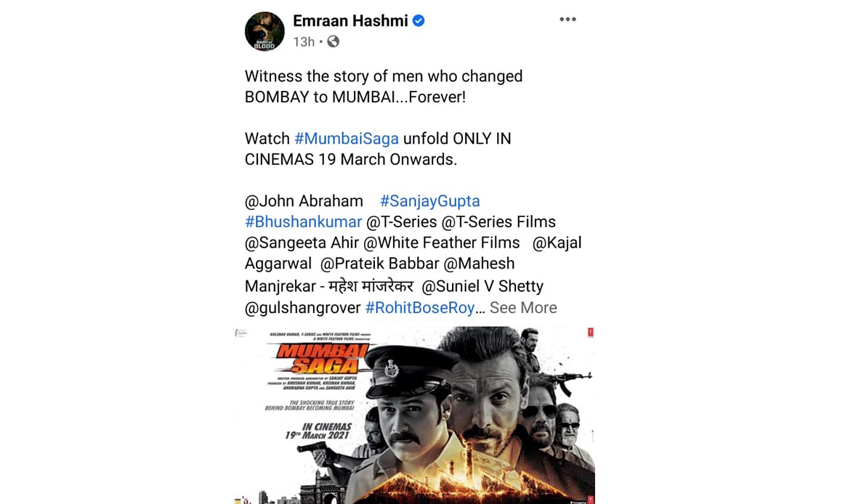Open the #Bhushankumar hashtag
This screenshot has height=504, width=856.
coord(304,222)
